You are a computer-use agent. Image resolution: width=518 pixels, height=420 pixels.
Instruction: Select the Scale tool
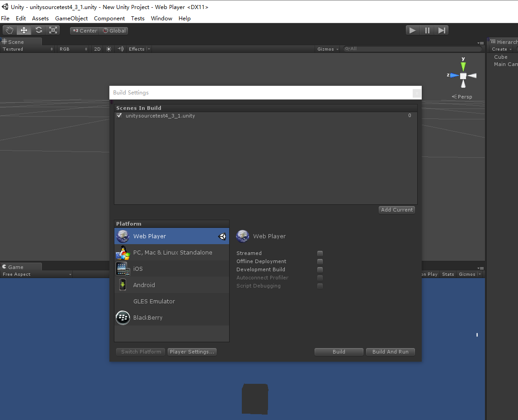53,30
